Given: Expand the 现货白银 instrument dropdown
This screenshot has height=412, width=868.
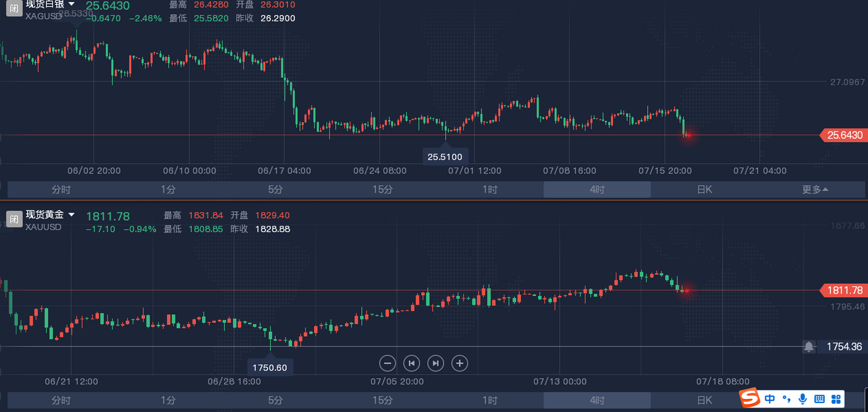Looking at the screenshot, I should coord(72,4).
